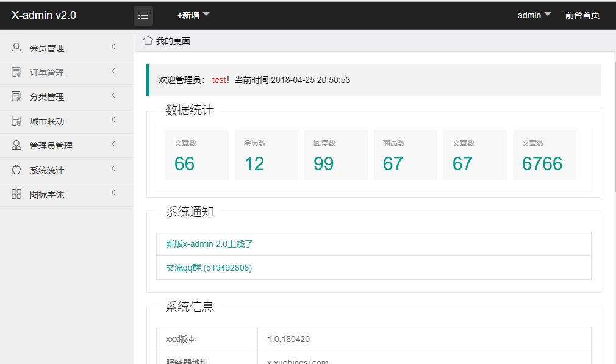Click the 会员数 statistic card showing 12
This screenshot has width=616, height=364.
[266, 155]
